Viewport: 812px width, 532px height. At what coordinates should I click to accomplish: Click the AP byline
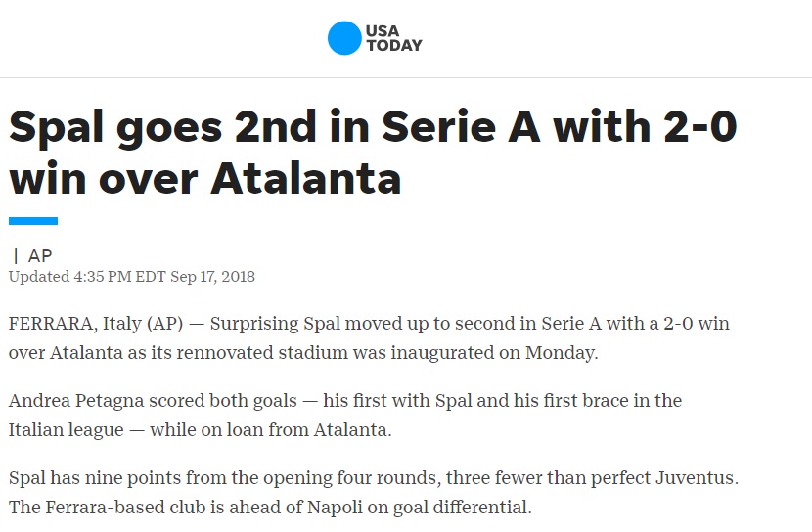40,255
